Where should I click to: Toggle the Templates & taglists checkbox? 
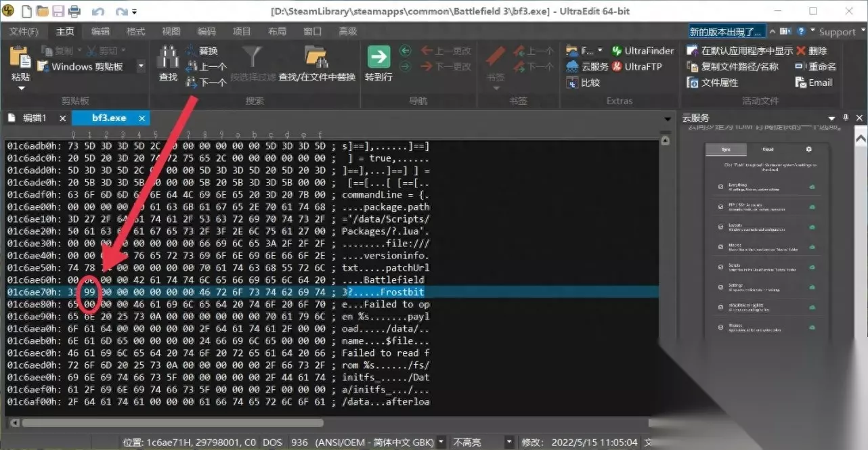[720, 308]
